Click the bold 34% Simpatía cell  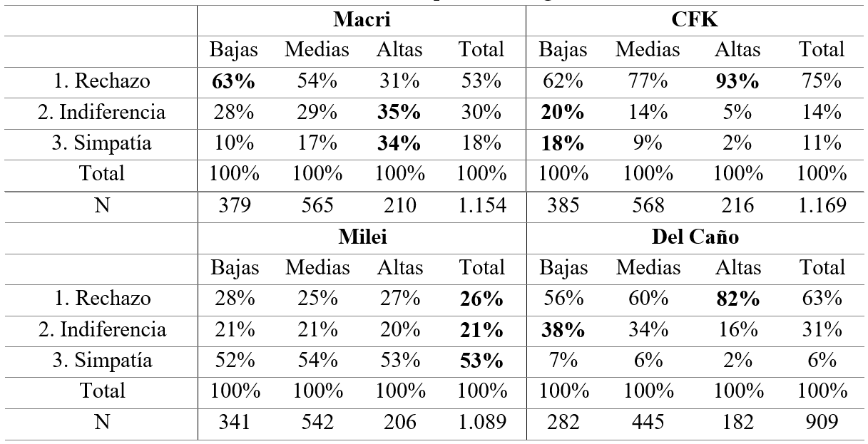399,143
